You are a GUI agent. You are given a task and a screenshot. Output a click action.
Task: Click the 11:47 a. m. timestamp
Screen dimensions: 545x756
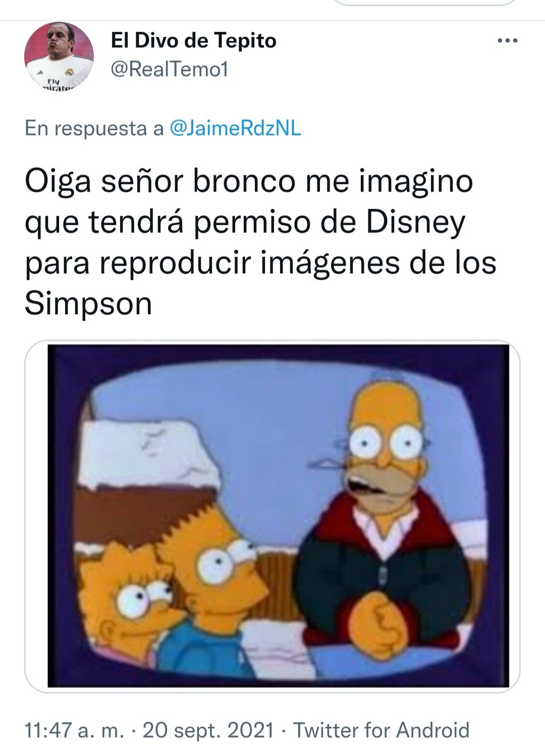[x=74, y=730]
